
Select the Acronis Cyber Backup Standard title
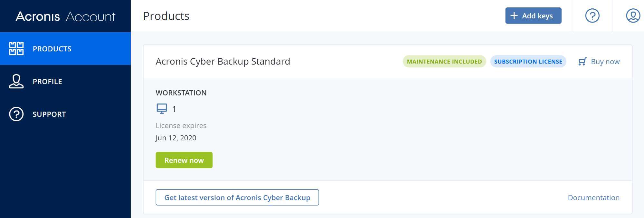pyautogui.click(x=223, y=61)
